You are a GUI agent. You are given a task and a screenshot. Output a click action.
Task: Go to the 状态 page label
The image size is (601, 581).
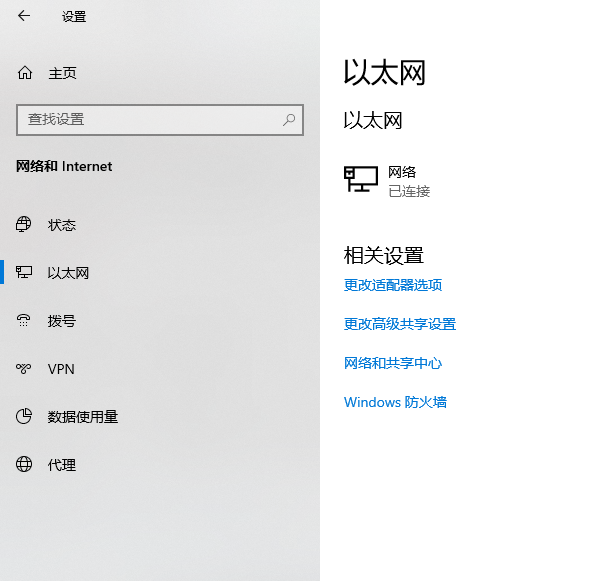pyautogui.click(x=62, y=225)
